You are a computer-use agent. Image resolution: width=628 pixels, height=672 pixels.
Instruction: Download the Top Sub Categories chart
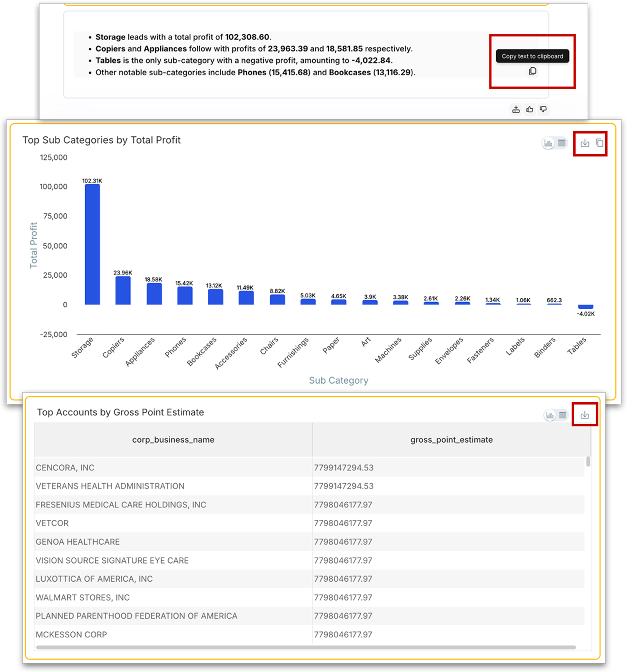pos(585,143)
